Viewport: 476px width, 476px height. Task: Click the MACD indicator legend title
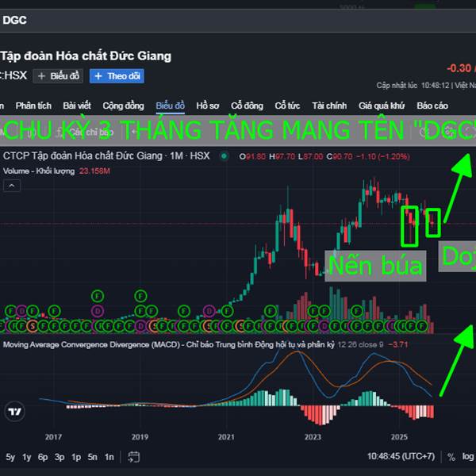click(169, 344)
